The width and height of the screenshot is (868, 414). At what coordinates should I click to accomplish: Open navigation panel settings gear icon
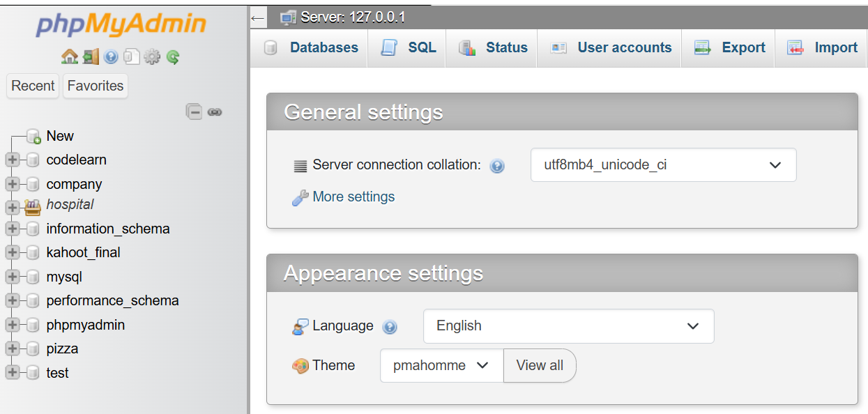tap(152, 57)
